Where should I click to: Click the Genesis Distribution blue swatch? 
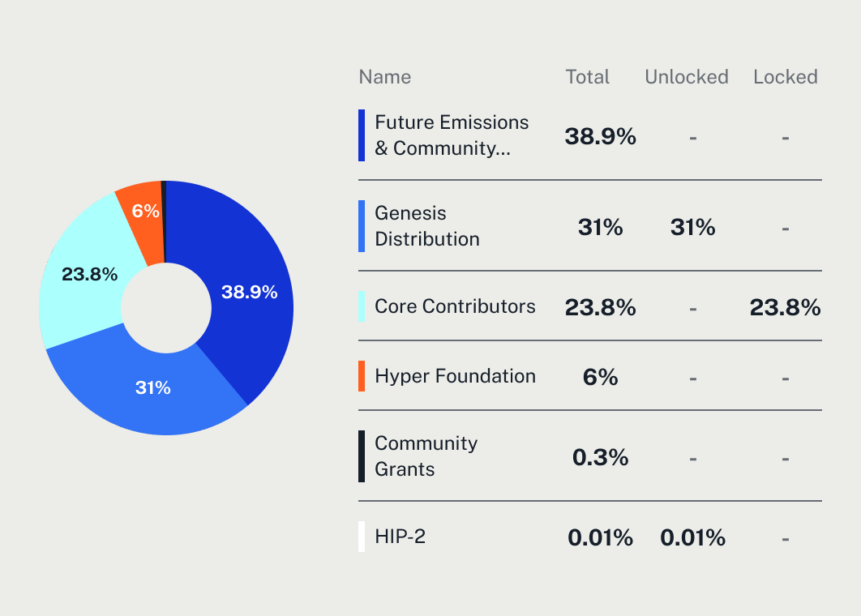pyautogui.click(x=362, y=226)
